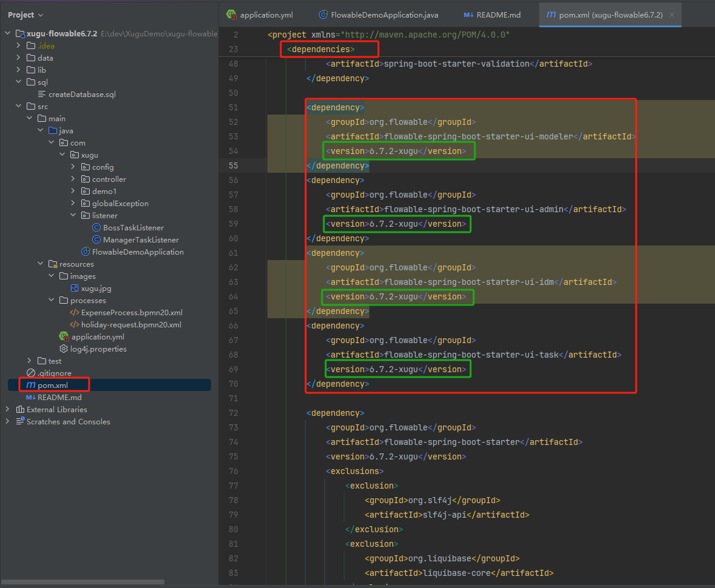Viewport: 715px width, 588px height.
Task: Click the sticky project xmlns header line
Action: pos(389,35)
